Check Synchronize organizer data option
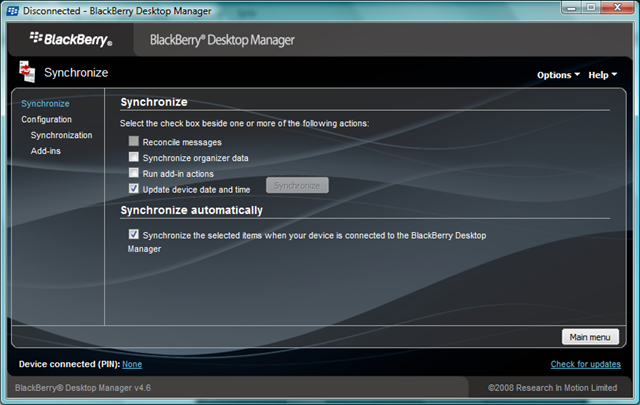Image resolution: width=640 pixels, height=405 pixels. tap(133, 157)
